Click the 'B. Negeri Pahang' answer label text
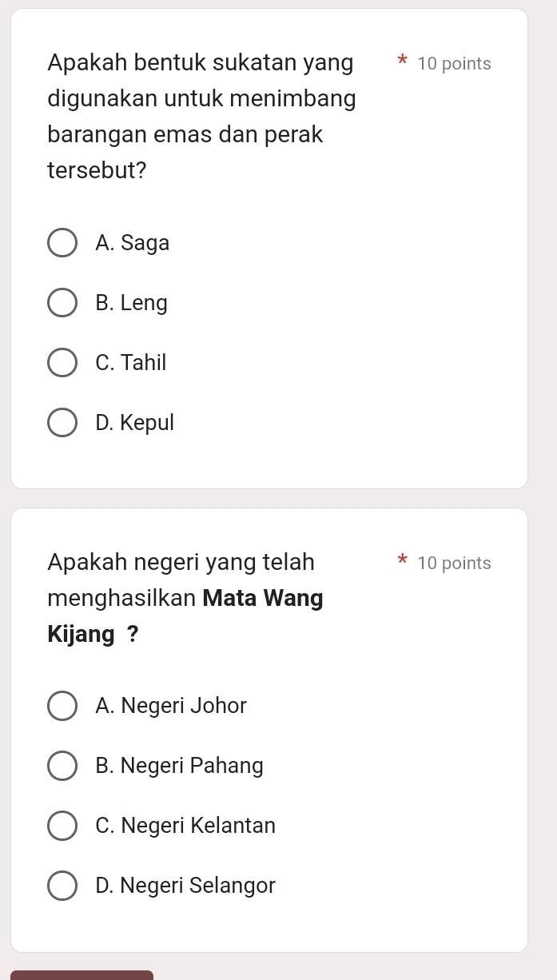The height and width of the screenshot is (980, 557). tap(179, 766)
